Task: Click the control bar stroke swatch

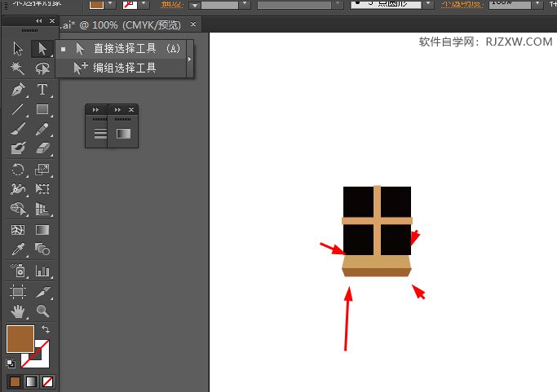Action: coord(130,4)
